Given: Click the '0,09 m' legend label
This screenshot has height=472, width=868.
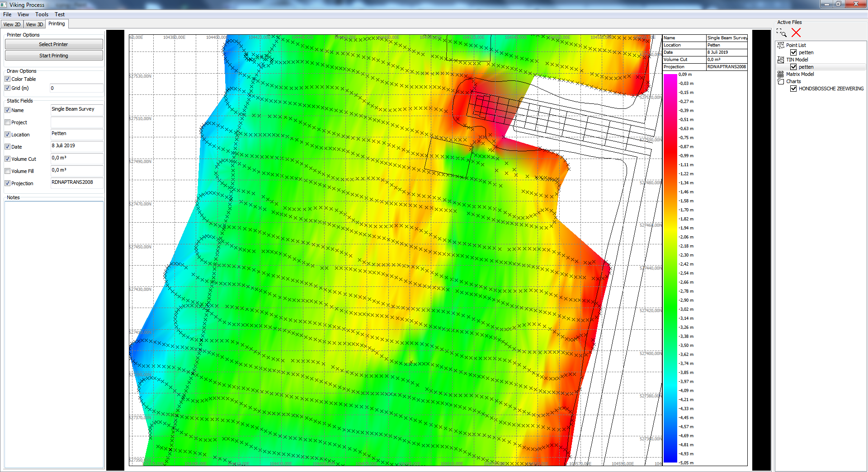Looking at the screenshot, I should [685, 75].
